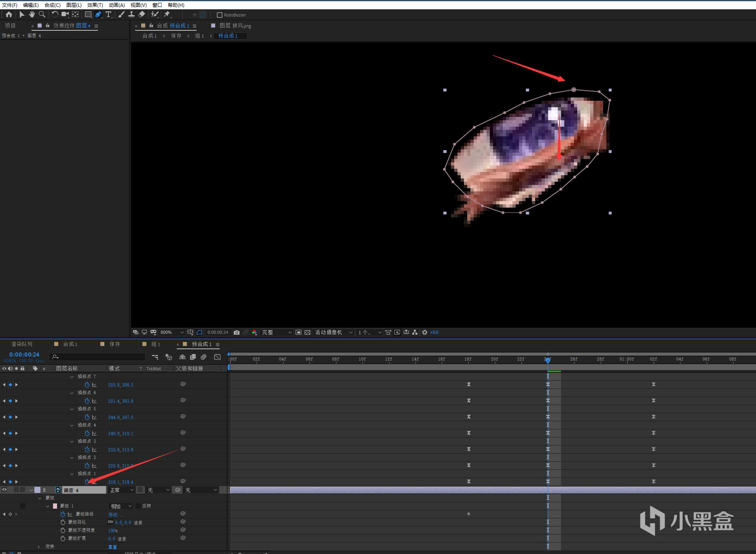This screenshot has height=554, width=756.
Task: Open the channel and color management icon
Action: click(x=254, y=332)
